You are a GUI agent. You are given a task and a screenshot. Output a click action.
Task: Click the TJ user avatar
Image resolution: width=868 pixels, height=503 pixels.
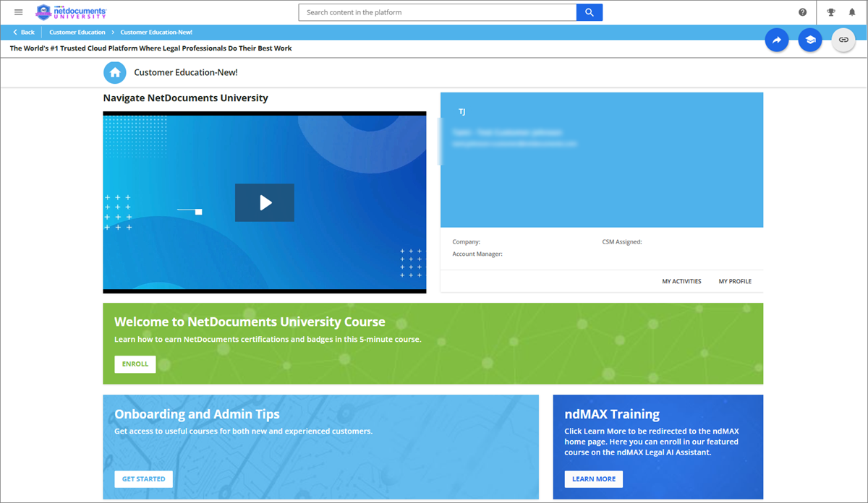coord(461,111)
